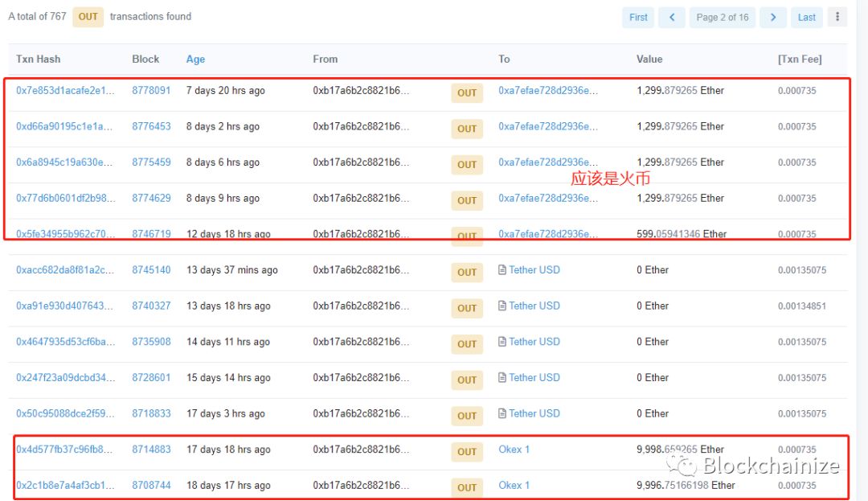Screen dimensions: 868x501
Task: Open transaction 0x77d6b0601df2b98
Action: (x=66, y=198)
